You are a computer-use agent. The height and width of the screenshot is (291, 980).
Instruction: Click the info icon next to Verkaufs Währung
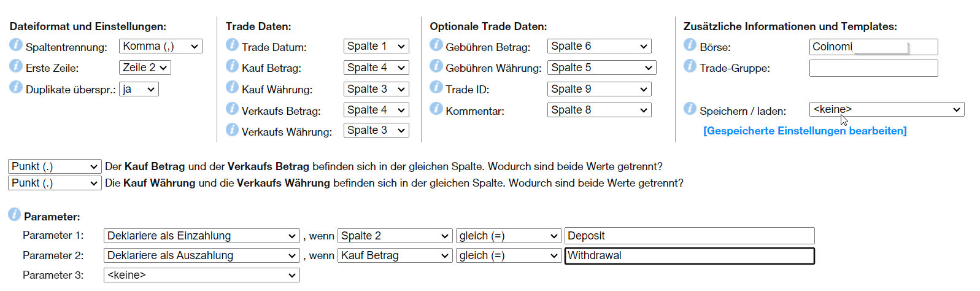[232, 130]
